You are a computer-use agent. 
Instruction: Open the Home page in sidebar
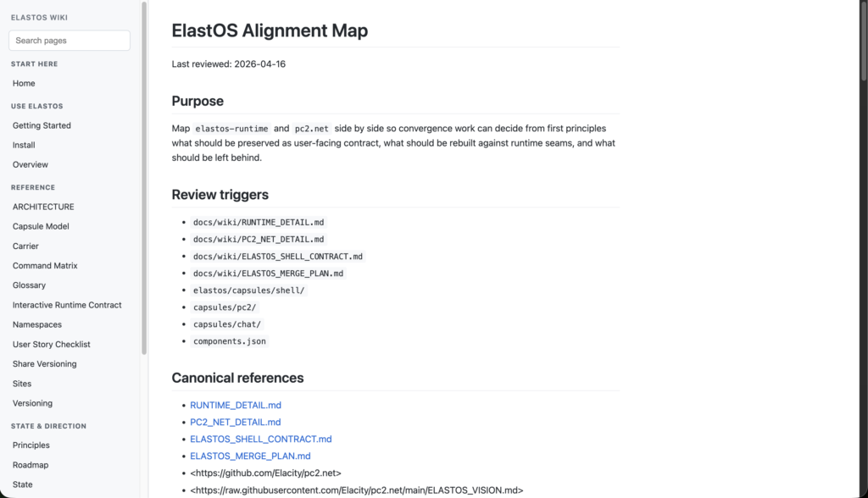[x=24, y=83]
